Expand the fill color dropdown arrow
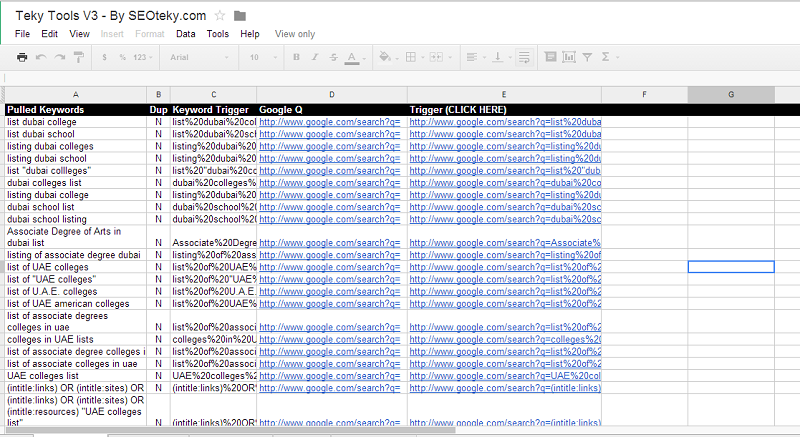 tap(397, 58)
